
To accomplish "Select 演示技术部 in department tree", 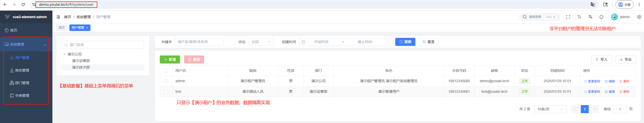I will pos(81,67).
